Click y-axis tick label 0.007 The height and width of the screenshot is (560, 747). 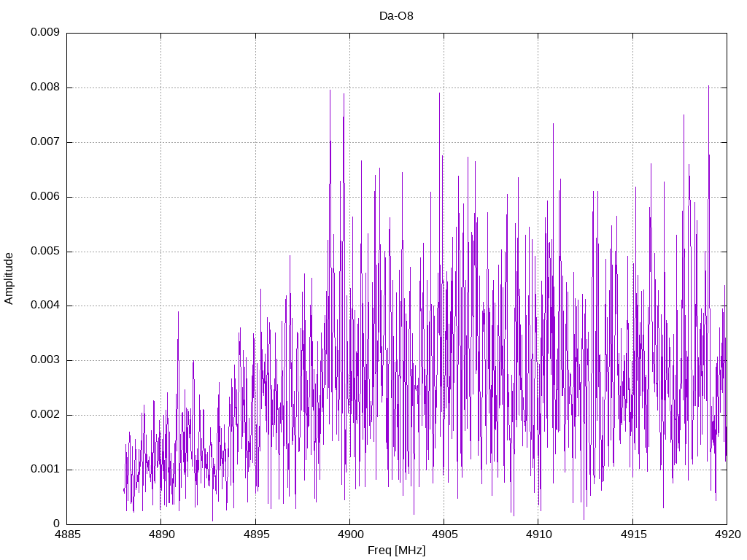point(45,142)
